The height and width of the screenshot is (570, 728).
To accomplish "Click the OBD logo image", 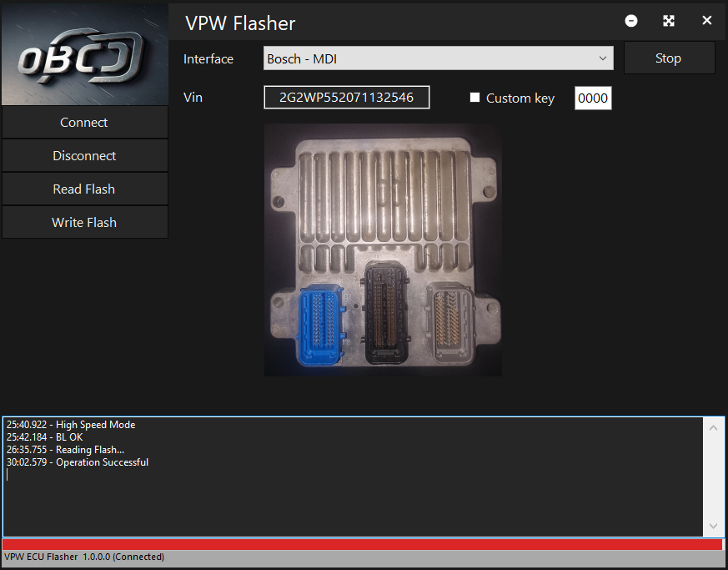I will point(83,53).
